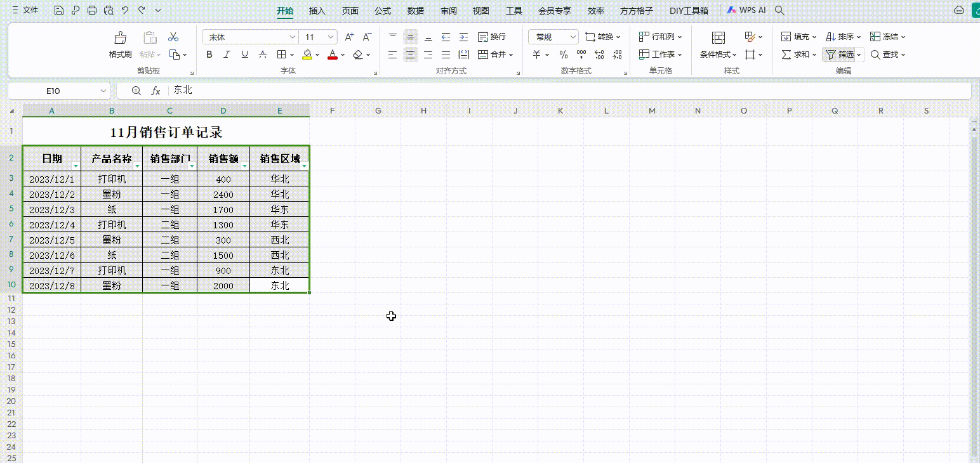Image resolution: width=980 pixels, height=463 pixels.
Task: Click the 合并 merge cells button
Action: 495,55
